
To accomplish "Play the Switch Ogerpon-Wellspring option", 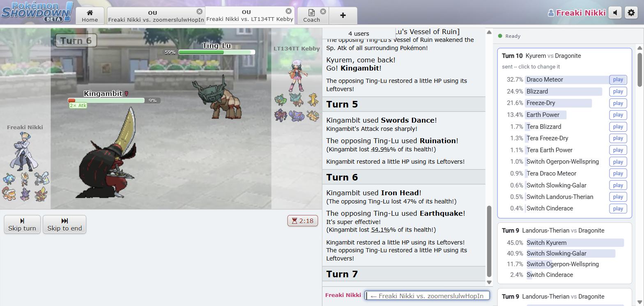I will [x=618, y=162].
